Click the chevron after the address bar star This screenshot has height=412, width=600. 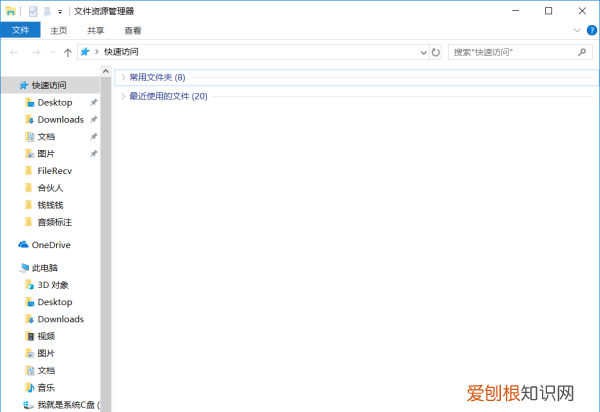click(x=96, y=52)
